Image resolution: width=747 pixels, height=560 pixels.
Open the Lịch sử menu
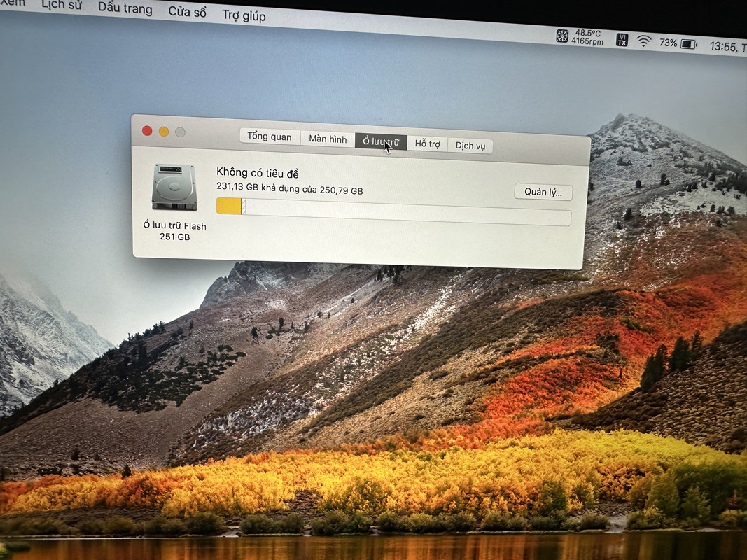point(62,5)
